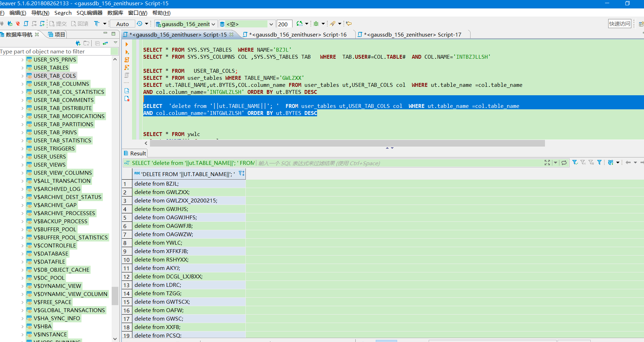
Task: Expand the USER_TAB_COLS tree node
Action: [22, 76]
